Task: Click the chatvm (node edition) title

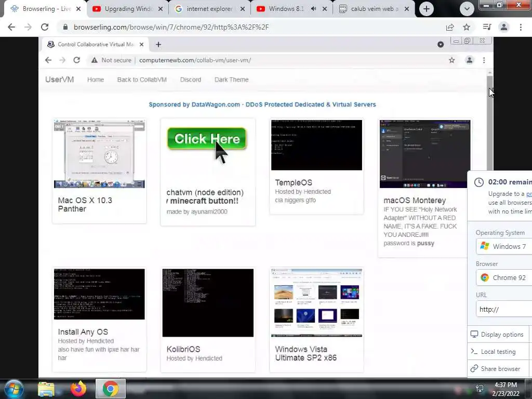Action: click(x=205, y=192)
